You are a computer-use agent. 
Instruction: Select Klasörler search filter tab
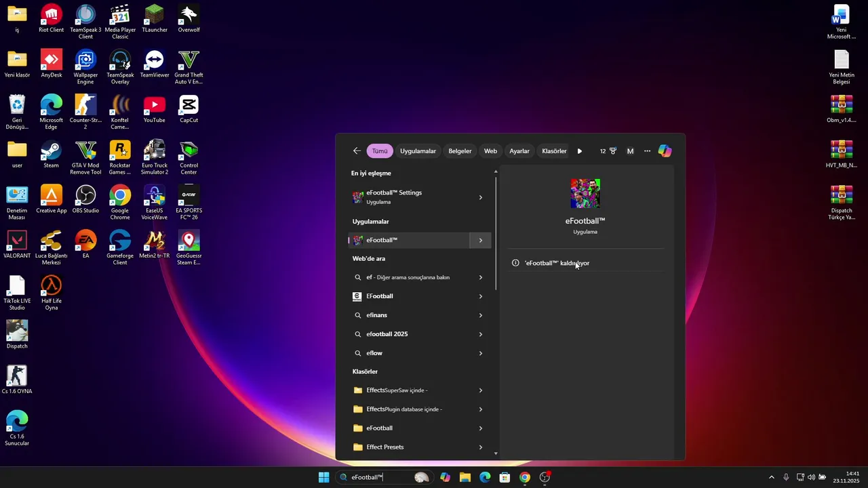[554, 151]
